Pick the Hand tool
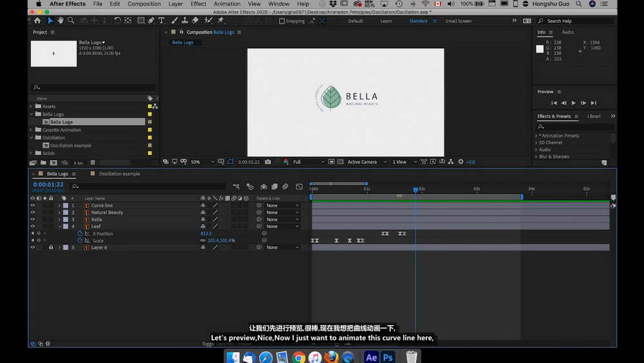 click(x=61, y=21)
